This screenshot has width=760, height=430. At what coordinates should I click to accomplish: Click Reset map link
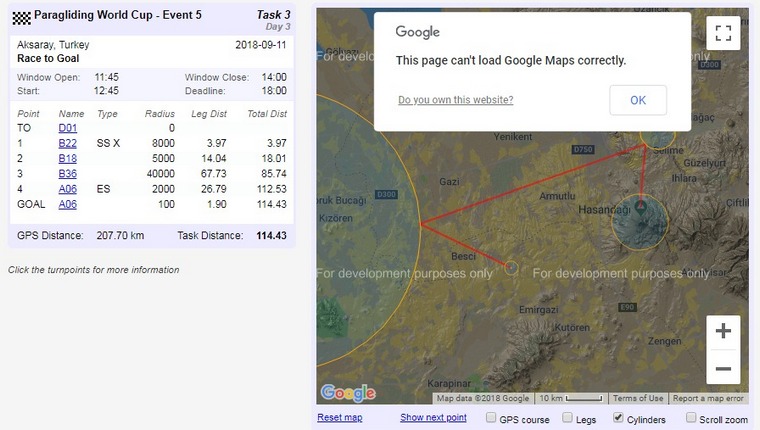pyautogui.click(x=340, y=417)
